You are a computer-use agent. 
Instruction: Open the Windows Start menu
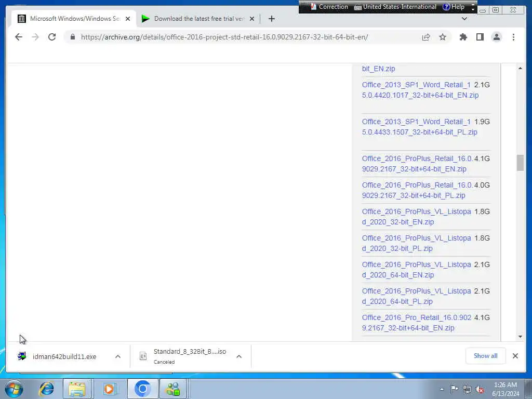click(14, 389)
